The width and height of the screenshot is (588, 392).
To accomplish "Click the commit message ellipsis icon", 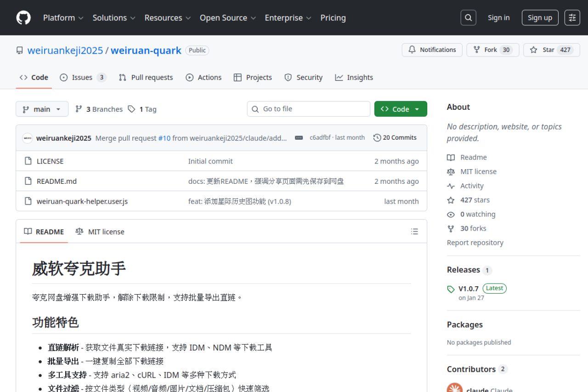I will coord(299,138).
